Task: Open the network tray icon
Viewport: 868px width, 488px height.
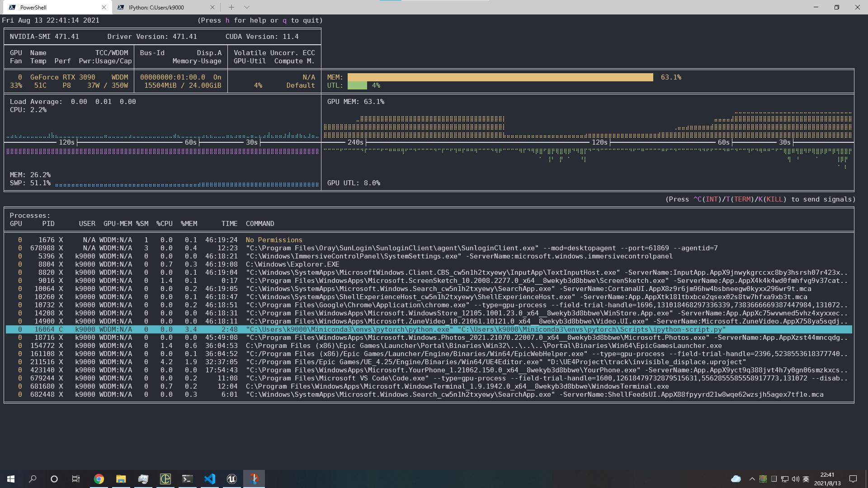Action: (x=785, y=479)
